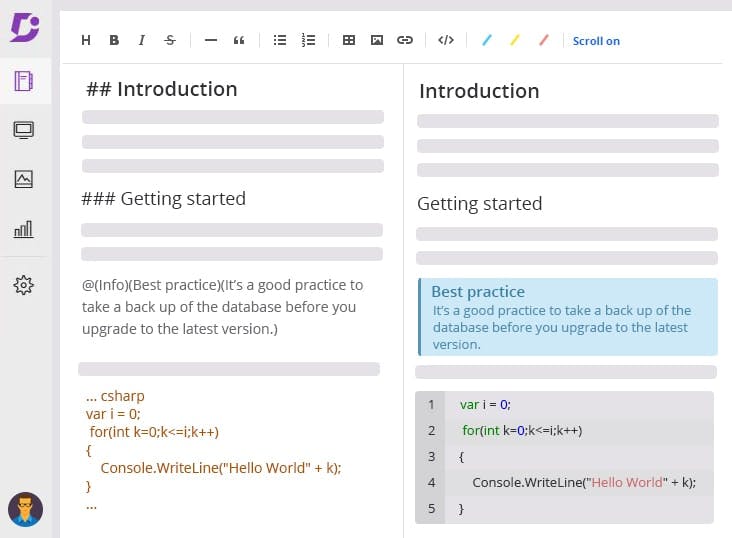
Task: Click line number 1 in preview code
Action: 431,404
